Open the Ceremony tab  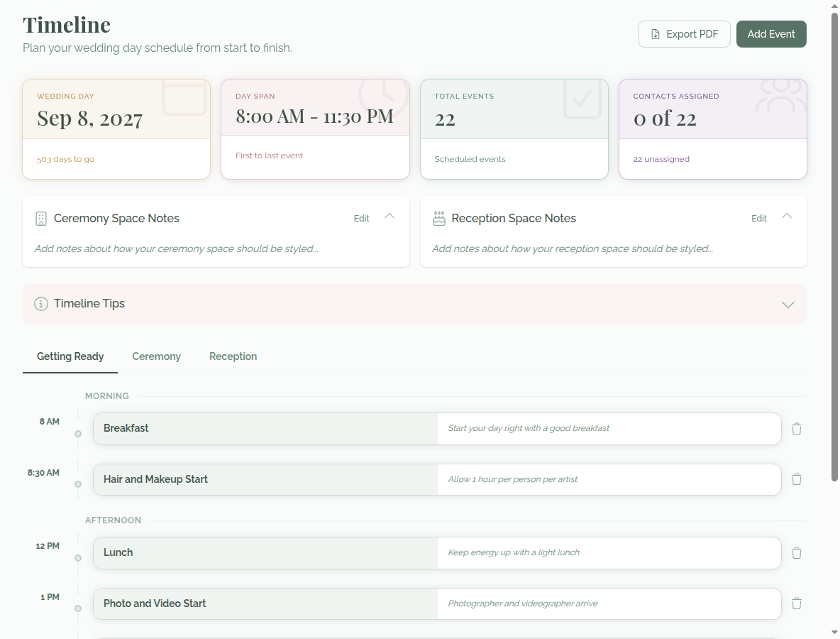point(156,356)
